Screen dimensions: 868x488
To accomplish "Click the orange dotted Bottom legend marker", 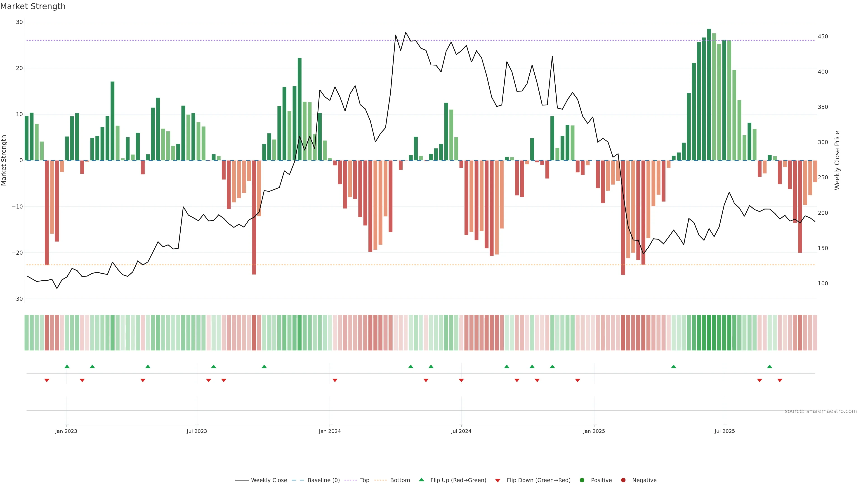I will tap(380, 480).
